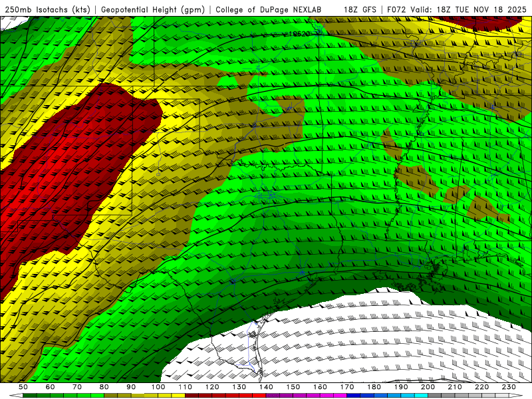Click the '110' legend value

pos(186,387)
